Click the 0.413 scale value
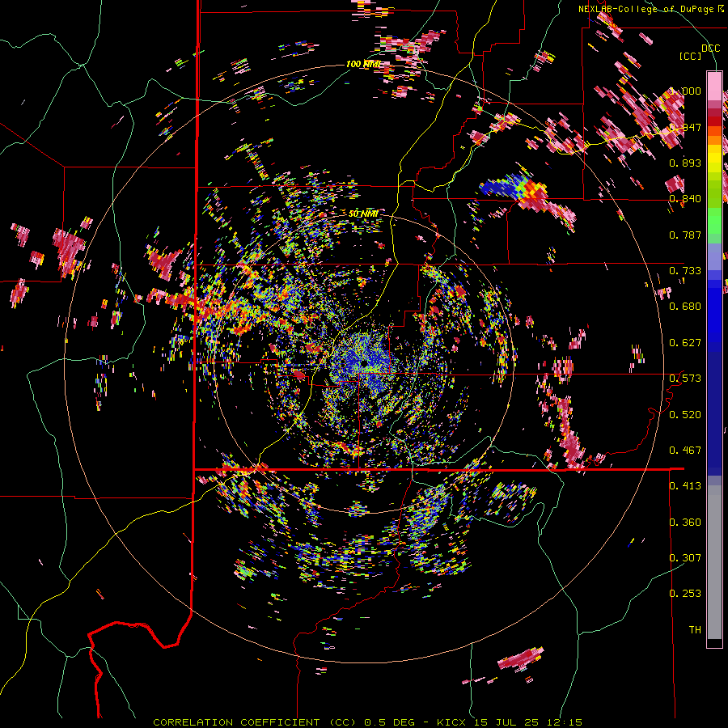The width and height of the screenshot is (728, 728). coord(685,486)
